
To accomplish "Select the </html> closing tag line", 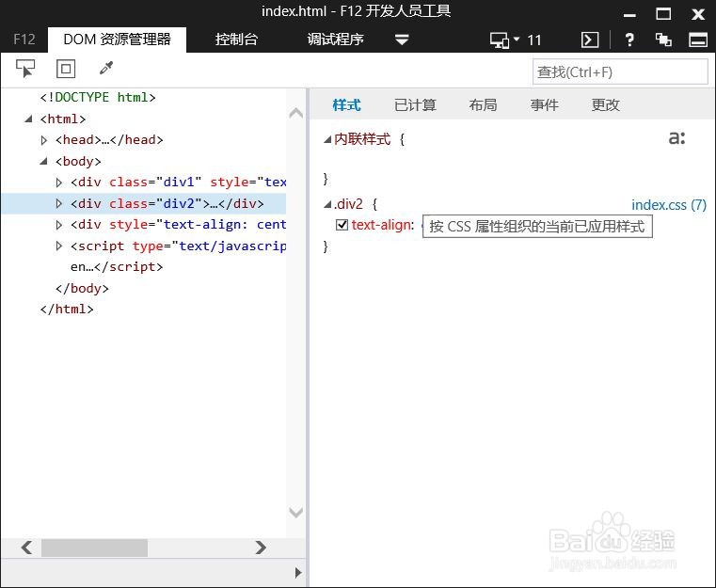I will pyautogui.click(x=67, y=310).
